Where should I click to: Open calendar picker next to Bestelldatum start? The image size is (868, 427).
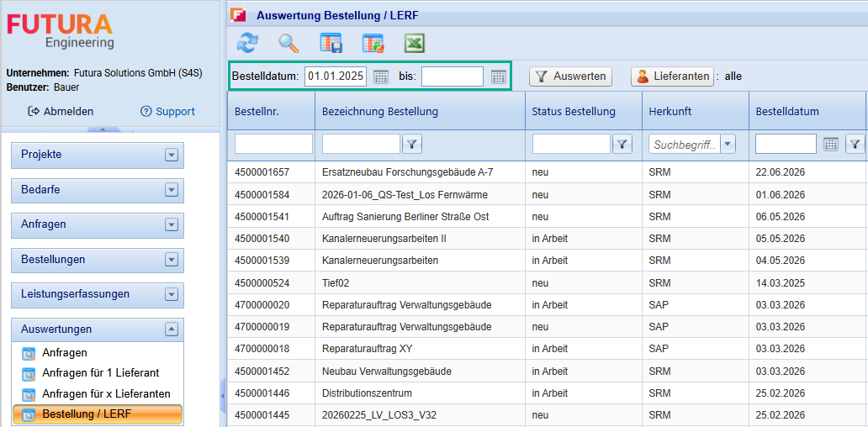380,76
